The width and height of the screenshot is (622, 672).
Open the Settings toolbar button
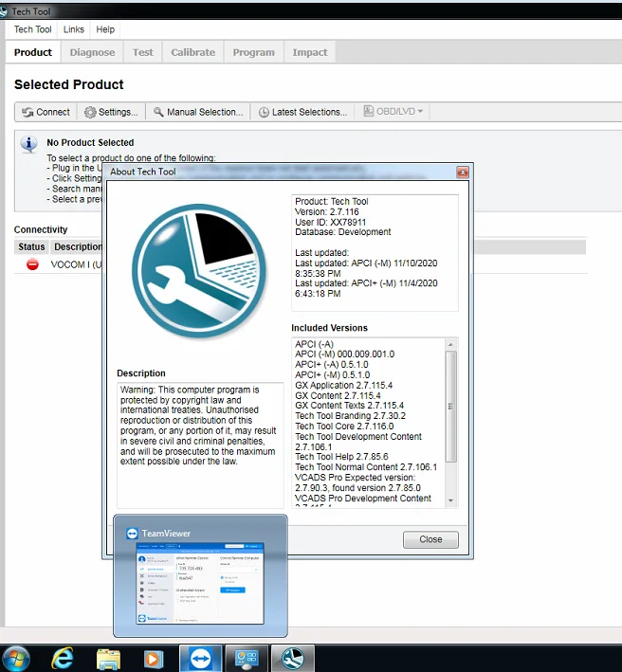pyautogui.click(x=111, y=112)
